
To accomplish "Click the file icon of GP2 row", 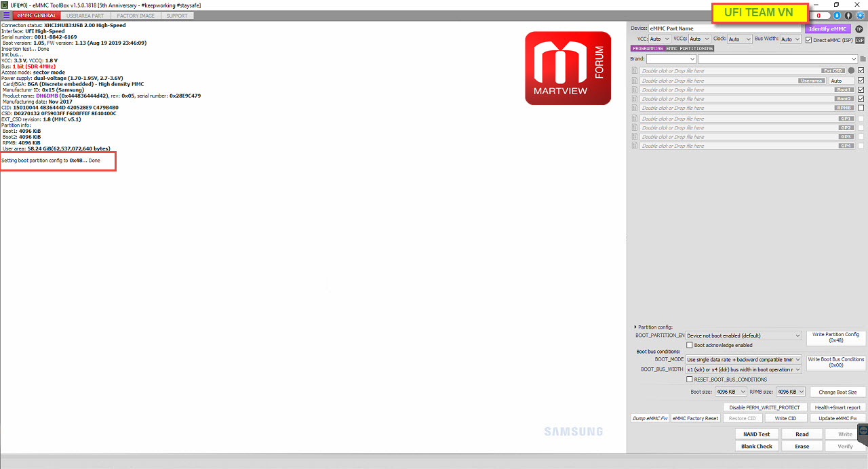I will [x=635, y=127].
